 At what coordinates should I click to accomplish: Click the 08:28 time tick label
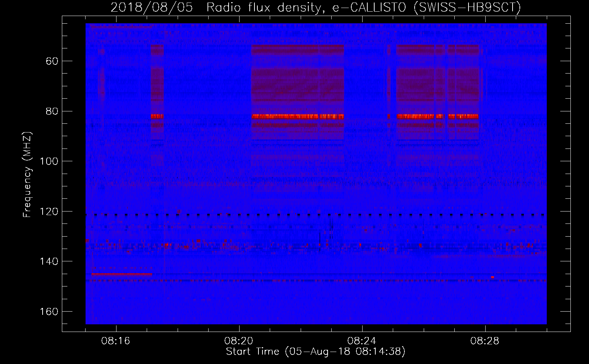click(485, 341)
